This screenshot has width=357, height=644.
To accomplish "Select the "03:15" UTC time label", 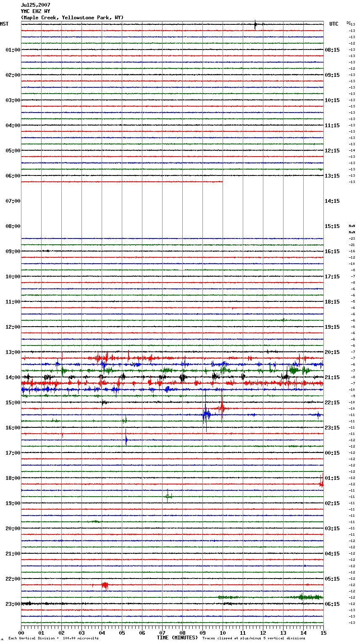I will point(332,529).
